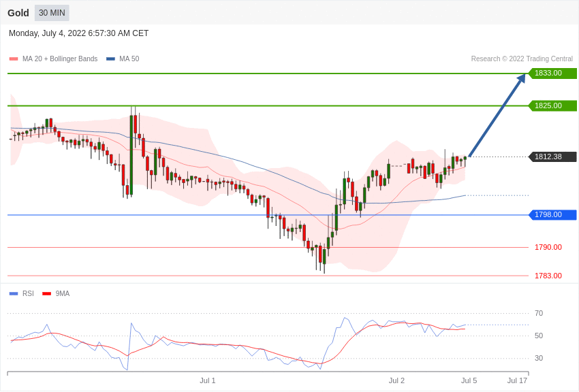Click the blue MA 50 legend swatch

[110, 59]
